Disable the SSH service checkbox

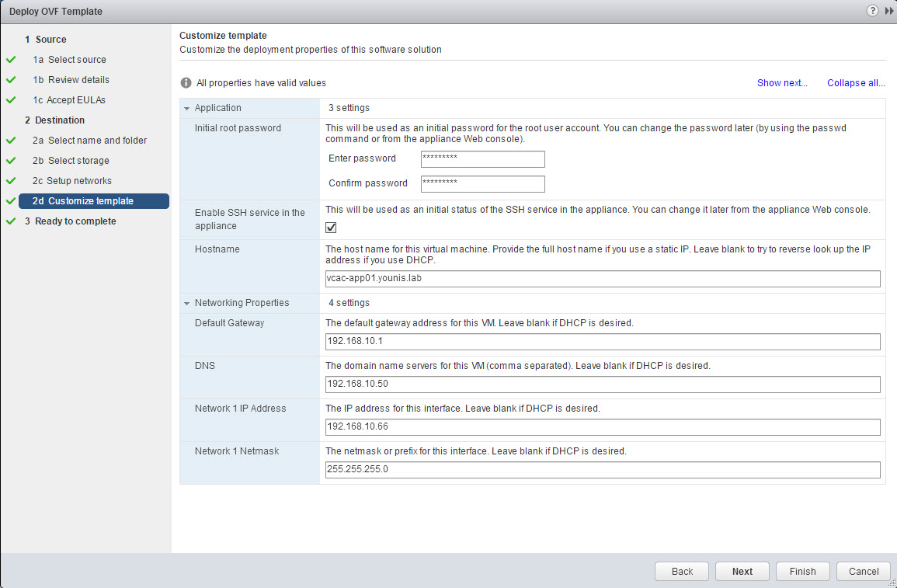tap(331, 227)
